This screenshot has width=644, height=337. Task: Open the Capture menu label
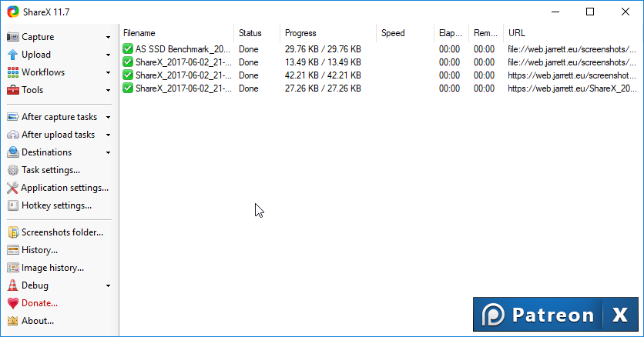click(38, 37)
